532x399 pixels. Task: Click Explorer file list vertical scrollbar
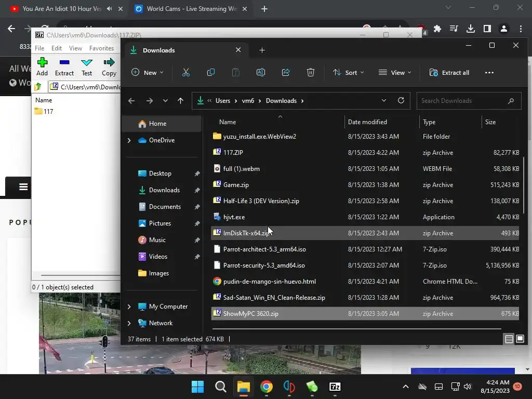524,185
